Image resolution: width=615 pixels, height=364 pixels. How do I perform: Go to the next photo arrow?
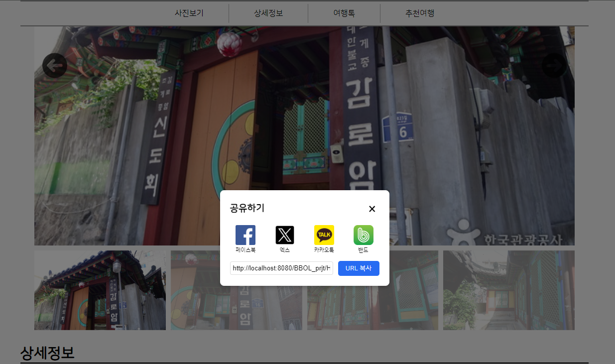click(554, 65)
